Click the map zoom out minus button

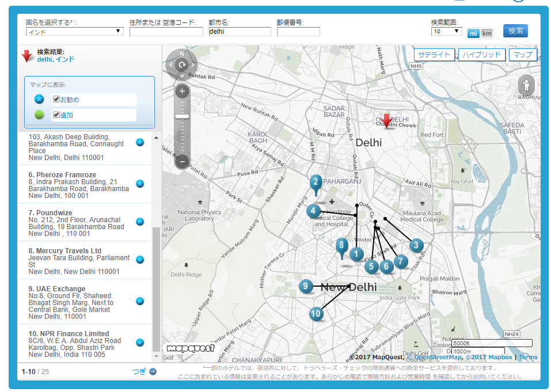pyautogui.click(x=182, y=162)
